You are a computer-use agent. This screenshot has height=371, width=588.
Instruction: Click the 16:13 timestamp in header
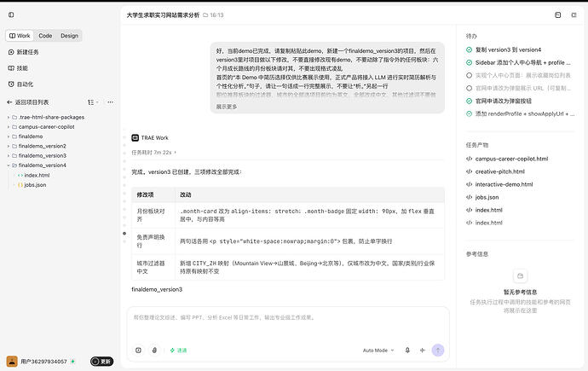pyautogui.click(x=216, y=15)
